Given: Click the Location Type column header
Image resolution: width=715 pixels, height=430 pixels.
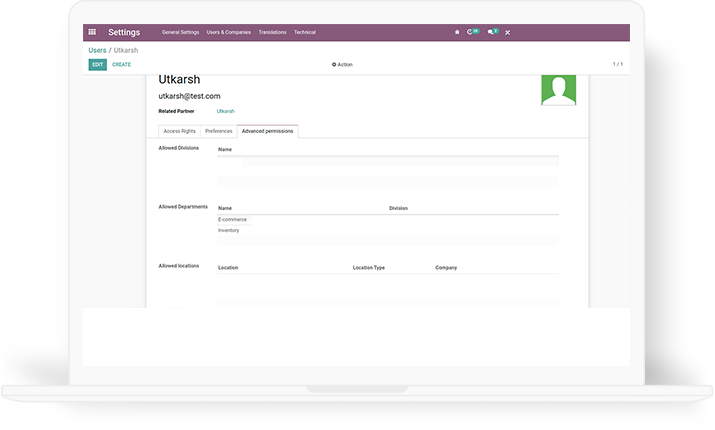Looking at the screenshot, I should coord(368,268).
